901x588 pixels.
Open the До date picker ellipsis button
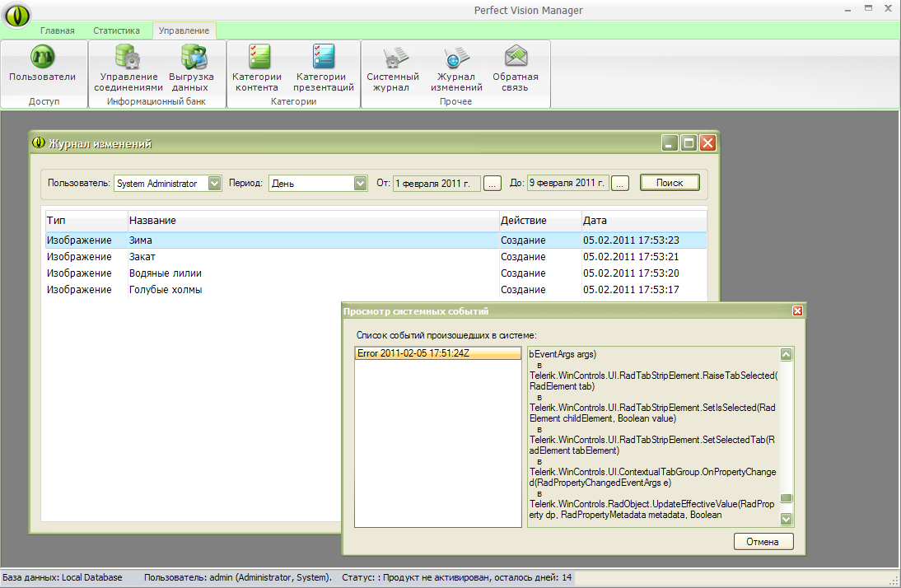pyautogui.click(x=620, y=184)
